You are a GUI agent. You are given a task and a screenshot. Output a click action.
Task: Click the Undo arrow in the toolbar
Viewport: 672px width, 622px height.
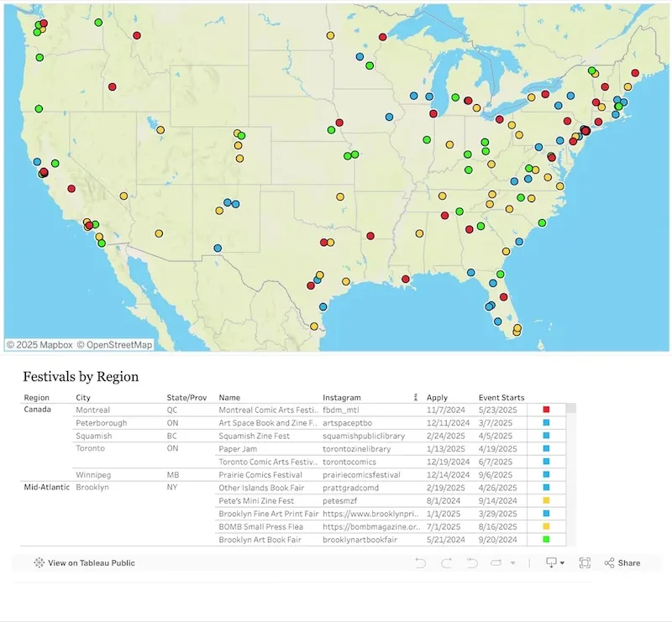tap(421, 563)
